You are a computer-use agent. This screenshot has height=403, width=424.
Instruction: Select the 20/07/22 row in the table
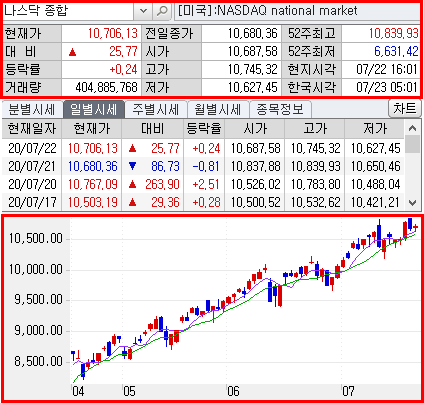[203, 148]
